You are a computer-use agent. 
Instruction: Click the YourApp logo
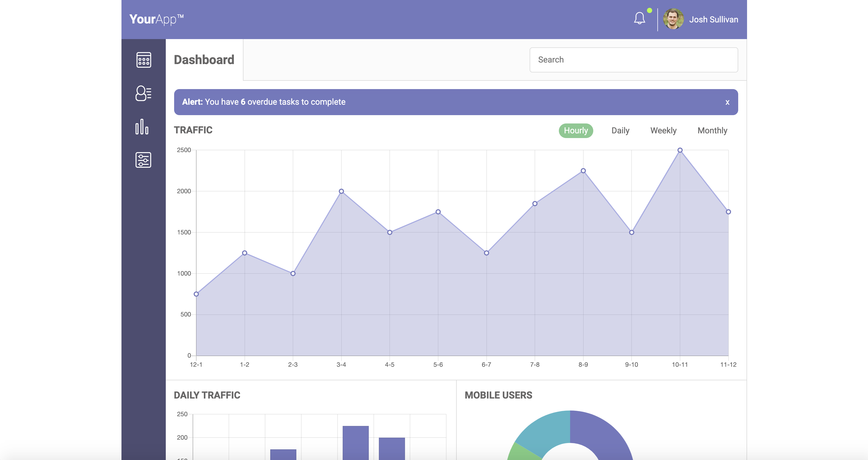point(156,19)
